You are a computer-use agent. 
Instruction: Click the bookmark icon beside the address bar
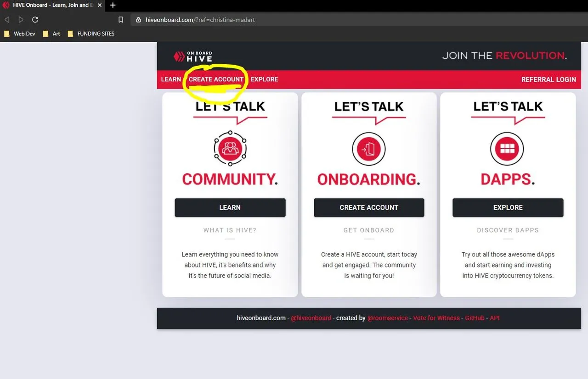pyautogui.click(x=121, y=20)
